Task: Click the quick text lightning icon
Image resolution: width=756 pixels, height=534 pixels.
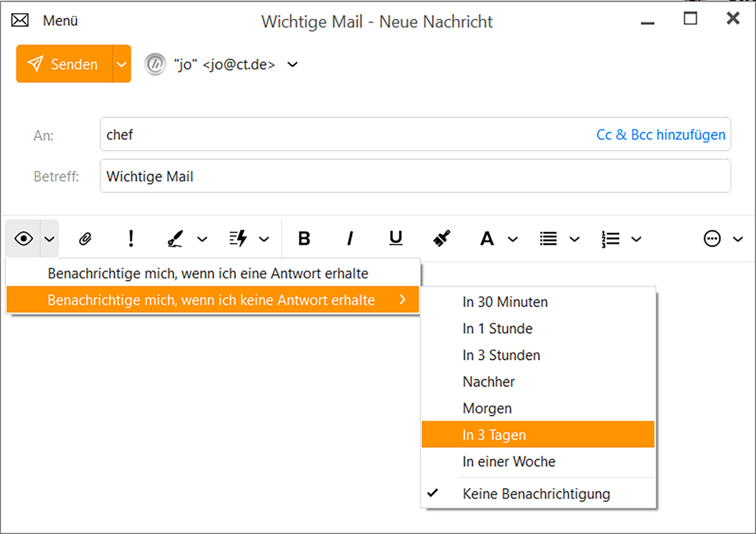Action: (x=238, y=238)
